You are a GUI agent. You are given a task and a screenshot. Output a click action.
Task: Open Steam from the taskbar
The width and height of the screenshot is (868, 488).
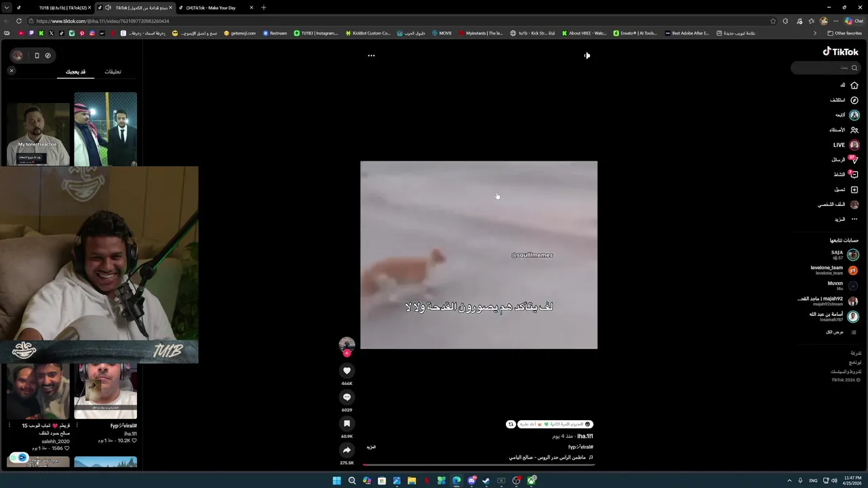[486, 481]
